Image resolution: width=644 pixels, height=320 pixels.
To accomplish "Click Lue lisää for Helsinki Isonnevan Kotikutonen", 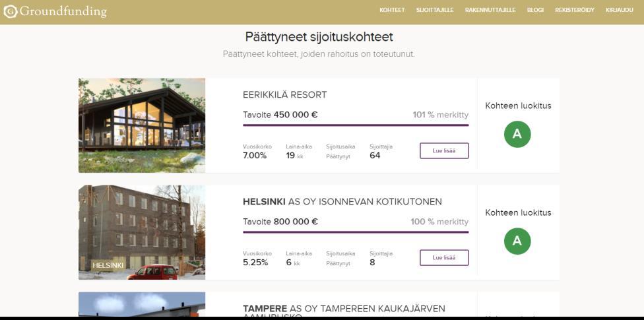I will [x=444, y=257].
